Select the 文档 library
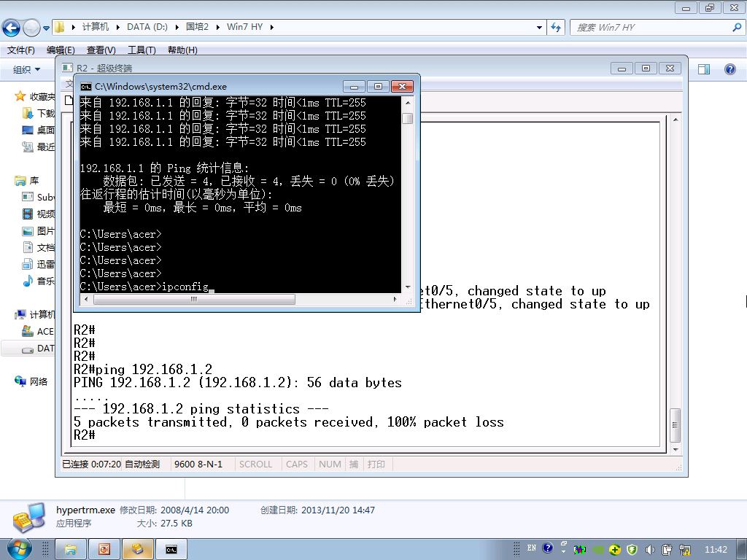The image size is (747, 560). click(x=46, y=248)
